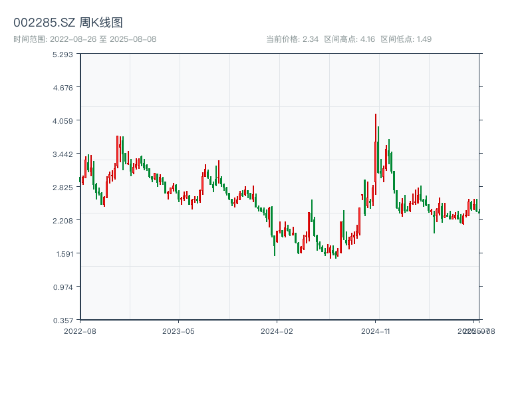
Task: Click the 区间低点 1.49 label
Action: click(x=406, y=39)
